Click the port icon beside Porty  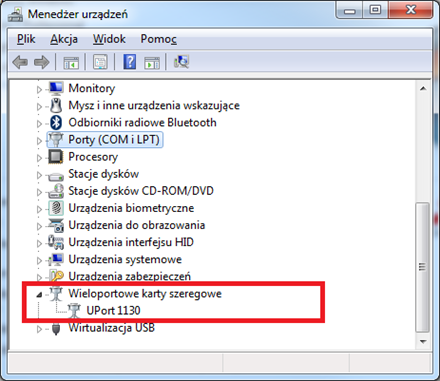tap(56, 140)
